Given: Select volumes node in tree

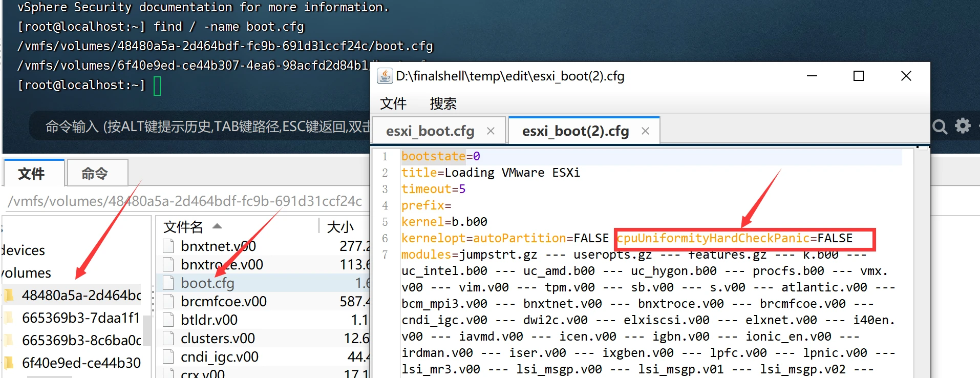Looking at the screenshot, I should coord(26,272).
